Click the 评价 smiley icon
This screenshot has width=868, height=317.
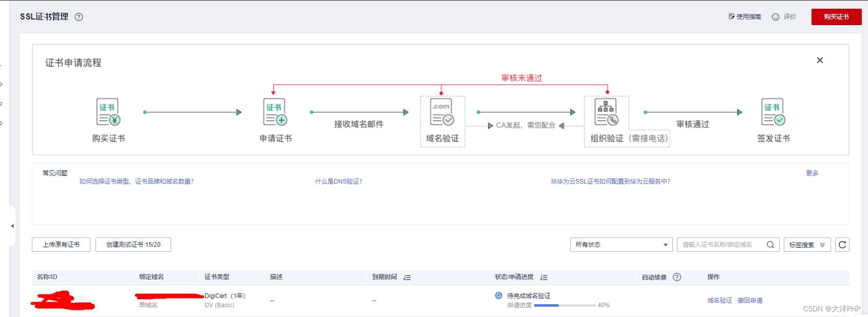[x=776, y=17]
